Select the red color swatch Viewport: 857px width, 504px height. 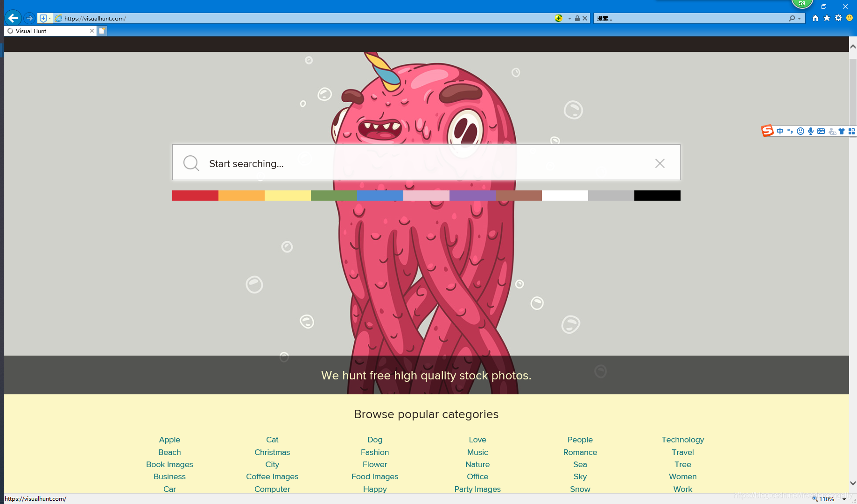click(x=195, y=196)
